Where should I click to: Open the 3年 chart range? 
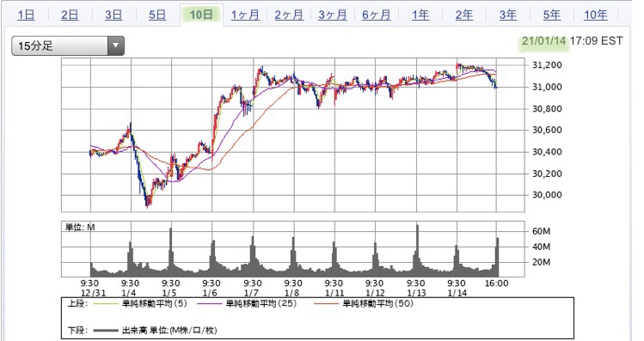508,15
